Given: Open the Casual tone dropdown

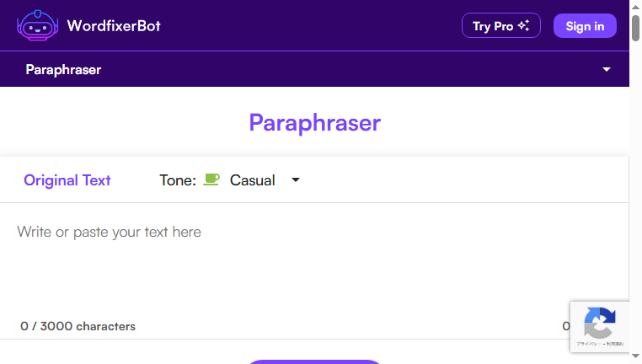Looking at the screenshot, I should tap(265, 180).
